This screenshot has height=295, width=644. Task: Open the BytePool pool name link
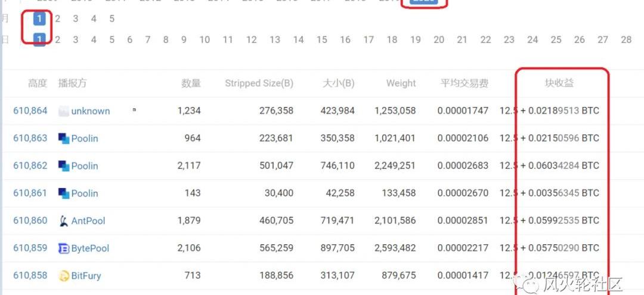click(x=90, y=248)
